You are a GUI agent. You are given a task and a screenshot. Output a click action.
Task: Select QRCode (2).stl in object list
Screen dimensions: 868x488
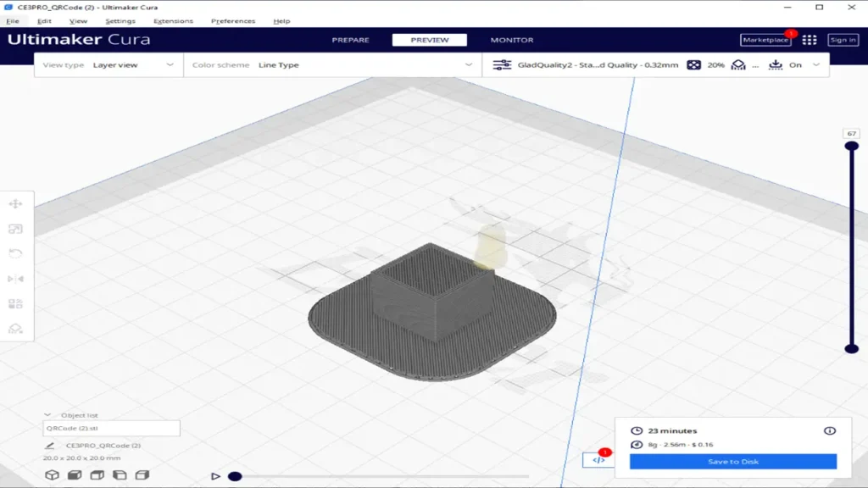point(111,428)
